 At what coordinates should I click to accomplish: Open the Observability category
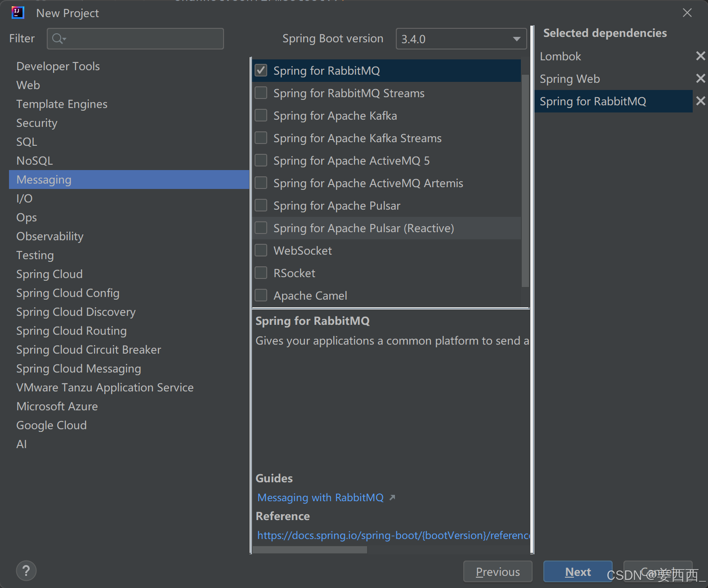click(129, 236)
